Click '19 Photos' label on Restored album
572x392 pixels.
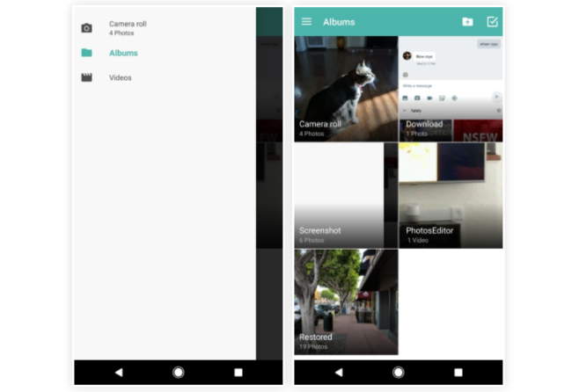313,347
